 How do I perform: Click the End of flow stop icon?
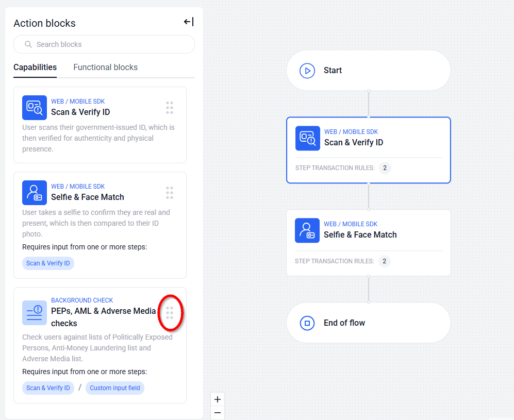307,323
